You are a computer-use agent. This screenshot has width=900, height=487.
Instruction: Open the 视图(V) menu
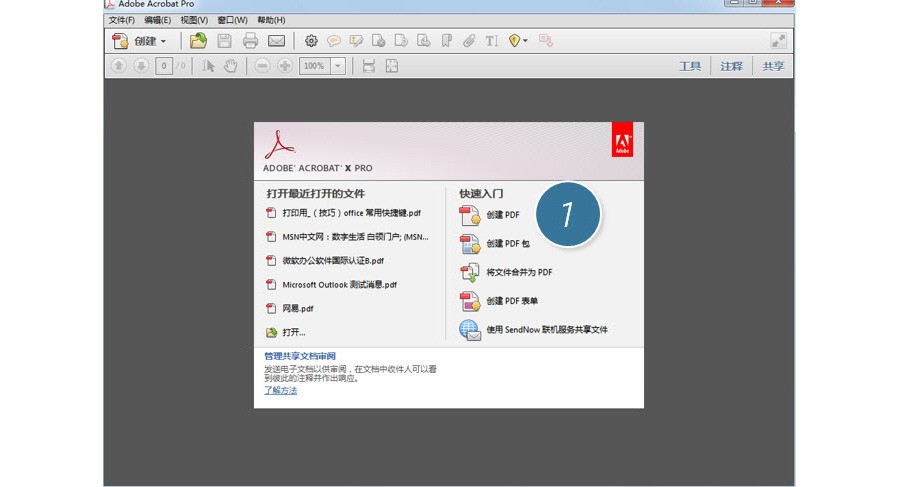pos(194,20)
